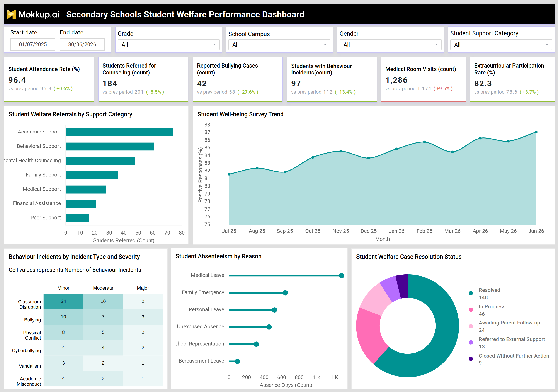Click the Major column header
558x392 pixels.
(x=143, y=288)
